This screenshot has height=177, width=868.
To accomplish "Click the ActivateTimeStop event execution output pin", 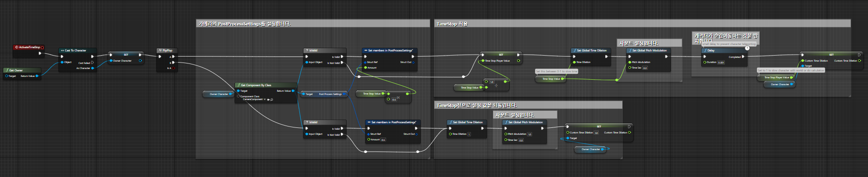I will point(40,53).
